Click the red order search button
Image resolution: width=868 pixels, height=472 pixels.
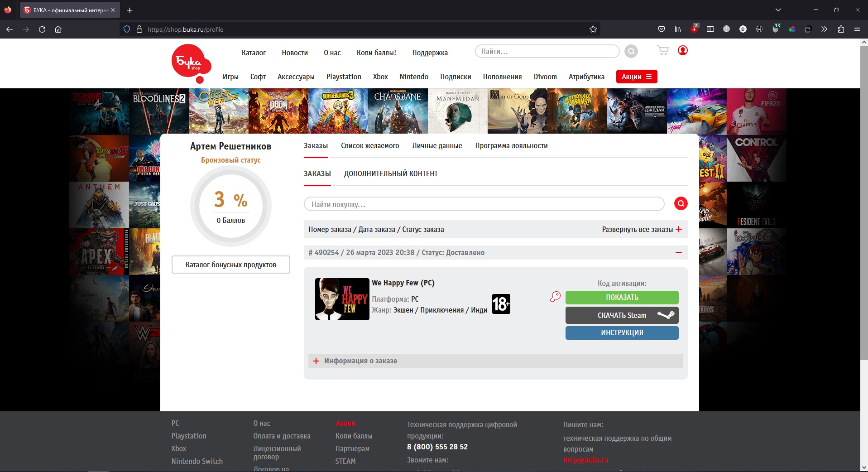681,204
